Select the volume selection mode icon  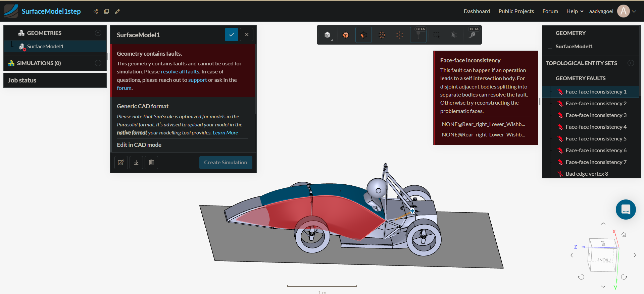pyautogui.click(x=346, y=35)
